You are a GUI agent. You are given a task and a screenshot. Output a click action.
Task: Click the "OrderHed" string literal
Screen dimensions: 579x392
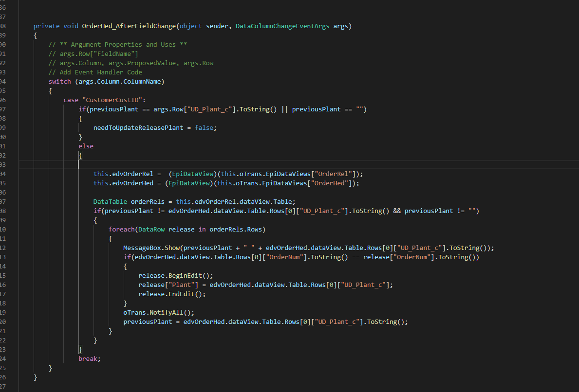click(330, 183)
